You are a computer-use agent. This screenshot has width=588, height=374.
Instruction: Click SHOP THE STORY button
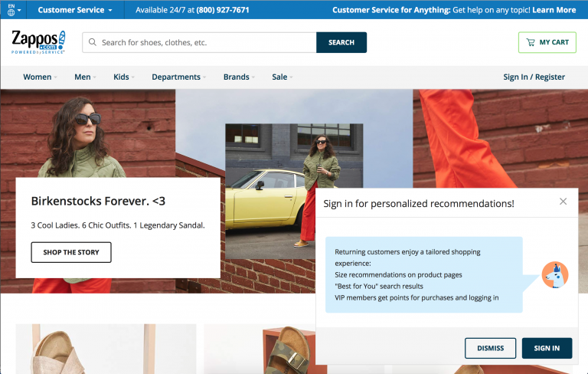tap(71, 252)
